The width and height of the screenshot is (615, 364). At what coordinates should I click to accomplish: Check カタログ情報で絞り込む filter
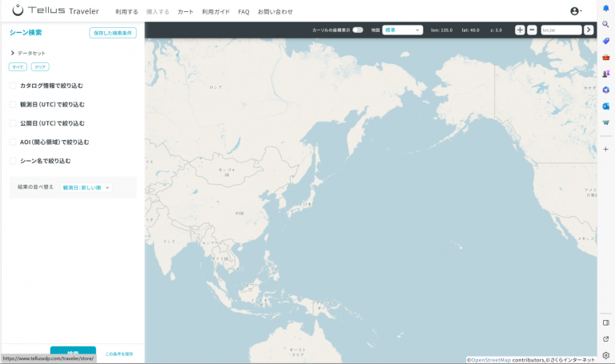(13, 86)
